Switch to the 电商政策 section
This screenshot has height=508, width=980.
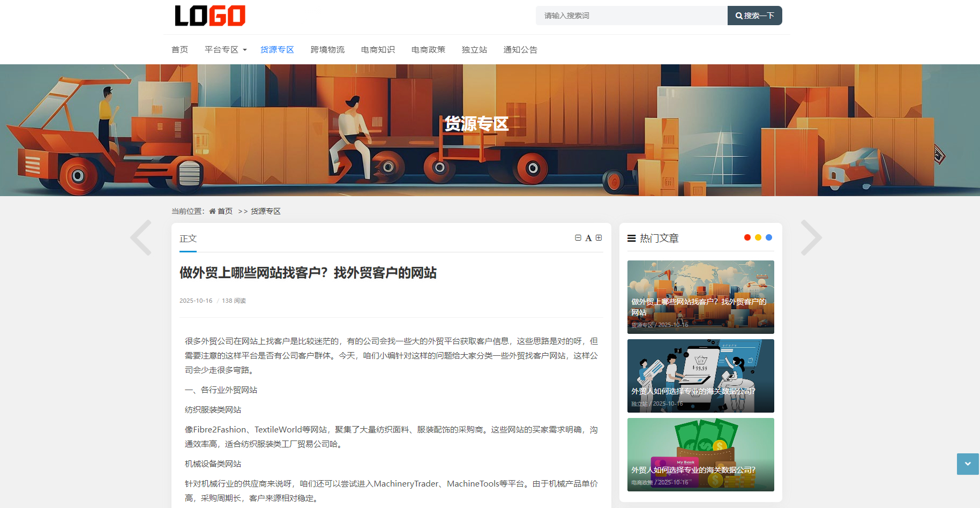tap(428, 49)
